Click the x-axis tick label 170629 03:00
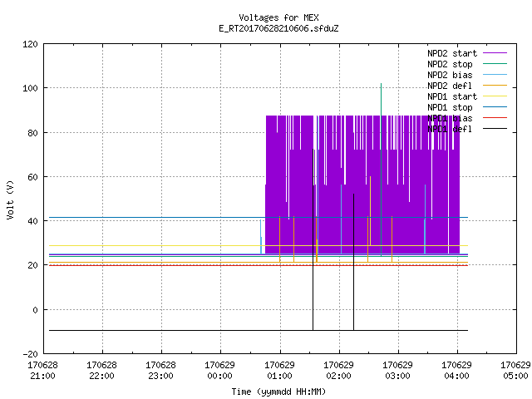Image resolution: width=532 pixels, height=399 pixels. [397, 371]
